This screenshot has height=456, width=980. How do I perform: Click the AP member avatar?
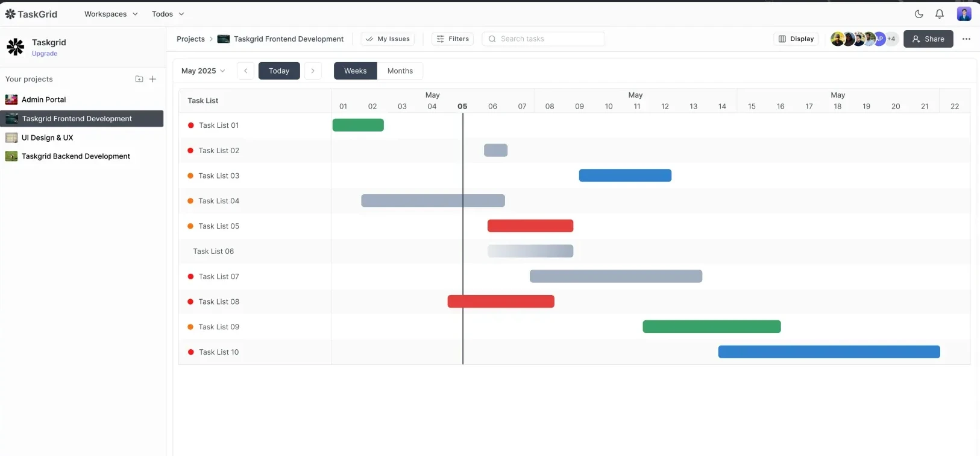pos(879,39)
